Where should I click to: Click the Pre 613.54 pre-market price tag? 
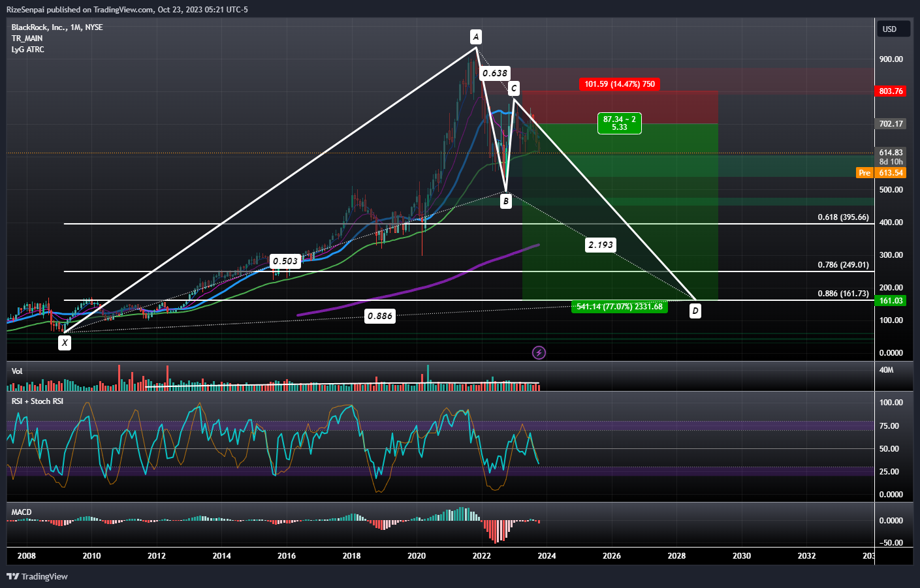click(881, 173)
